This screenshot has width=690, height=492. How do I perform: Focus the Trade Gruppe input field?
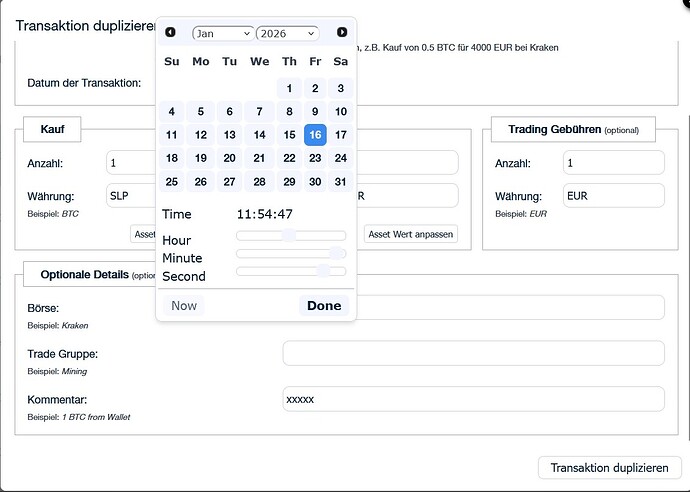[x=473, y=353]
